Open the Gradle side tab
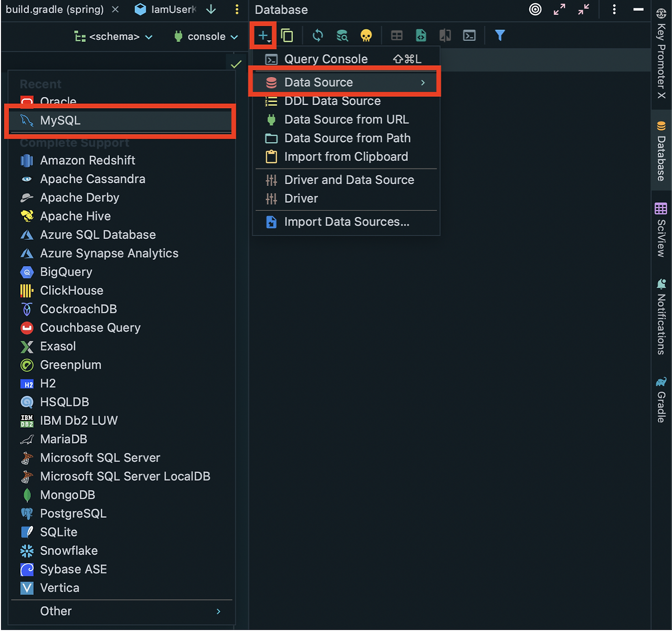The image size is (672, 631). coord(661,400)
